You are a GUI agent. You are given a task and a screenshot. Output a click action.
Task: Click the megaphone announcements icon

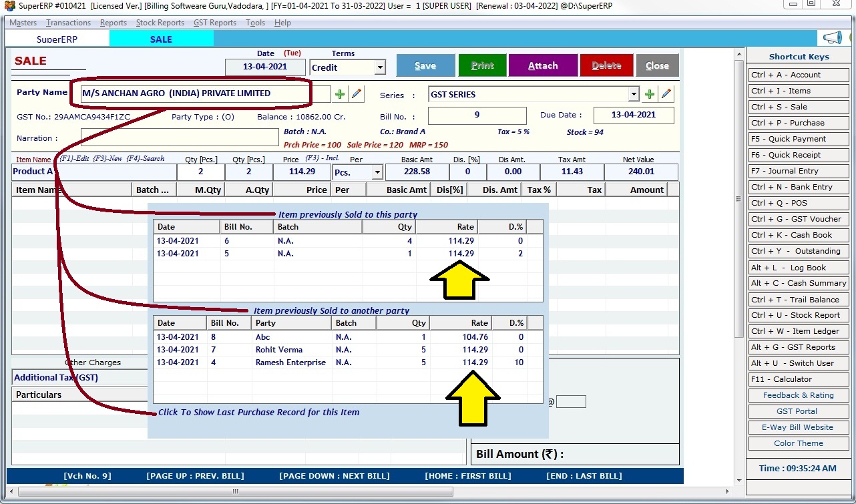(831, 37)
